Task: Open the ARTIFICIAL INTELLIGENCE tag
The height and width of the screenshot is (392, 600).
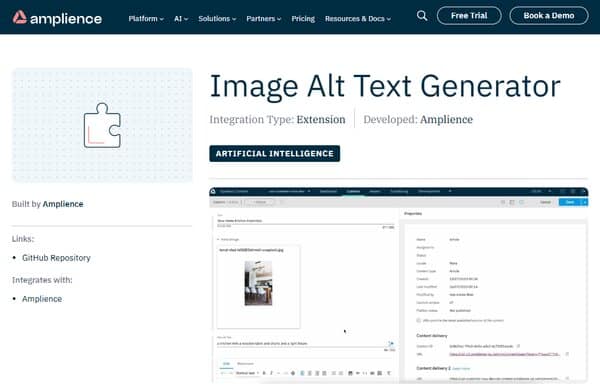Action: click(274, 154)
